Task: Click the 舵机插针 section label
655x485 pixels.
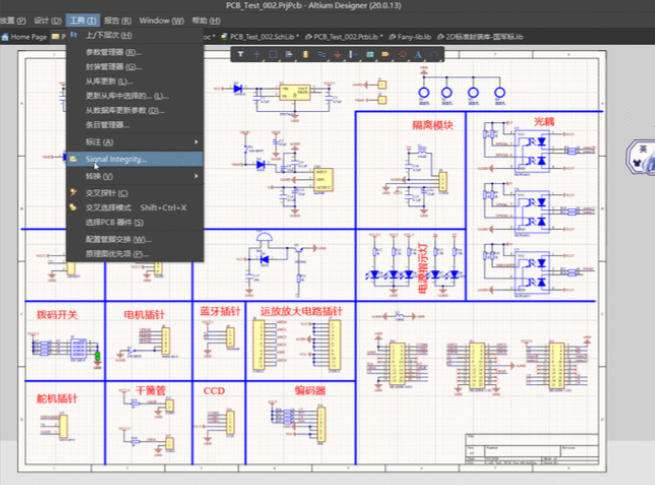Action: [57, 399]
